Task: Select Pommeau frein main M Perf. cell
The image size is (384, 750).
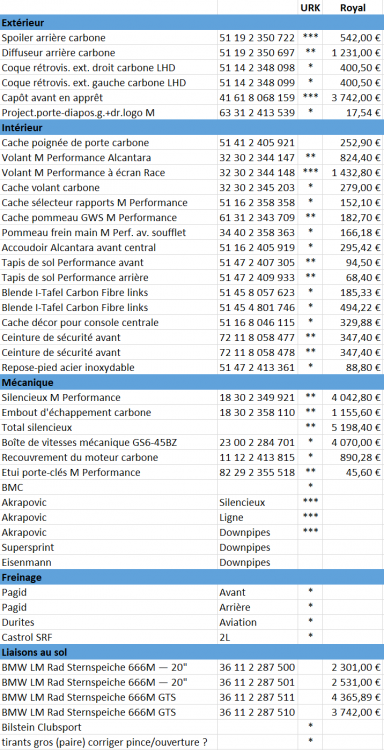Action: coord(109,233)
